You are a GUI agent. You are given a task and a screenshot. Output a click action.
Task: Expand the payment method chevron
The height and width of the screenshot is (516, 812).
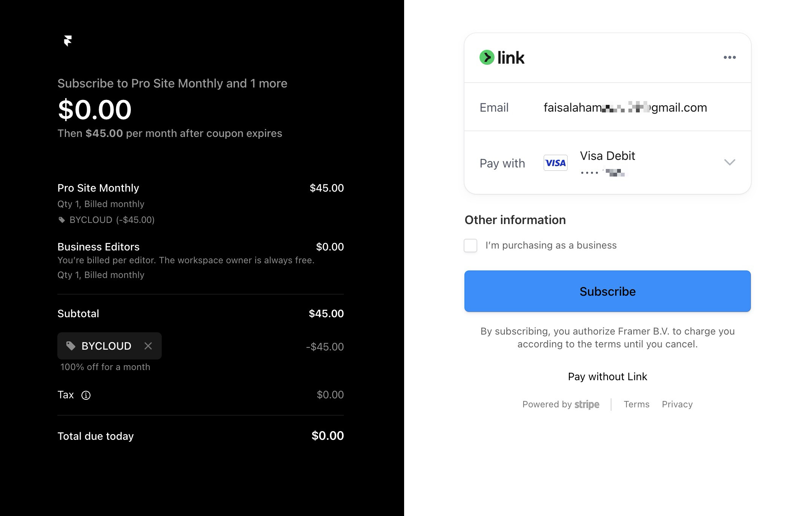pos(729,163)
